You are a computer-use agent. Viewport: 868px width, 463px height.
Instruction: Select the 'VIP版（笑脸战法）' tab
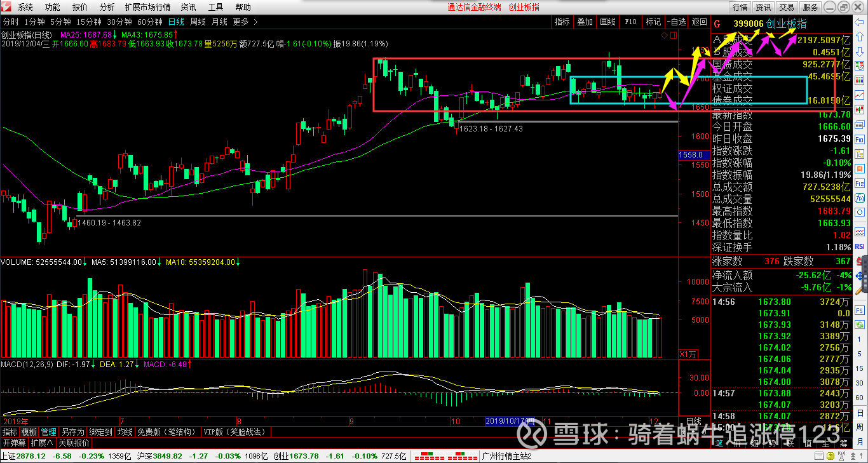pos(234,432)
